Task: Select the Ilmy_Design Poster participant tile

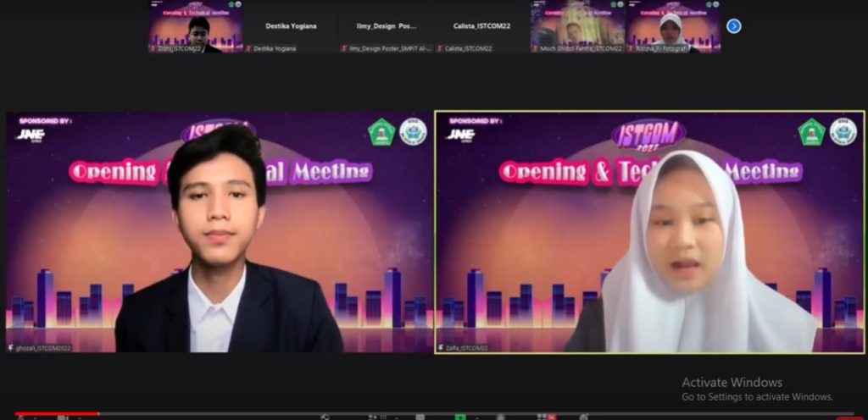Action: tap(387, 26)
